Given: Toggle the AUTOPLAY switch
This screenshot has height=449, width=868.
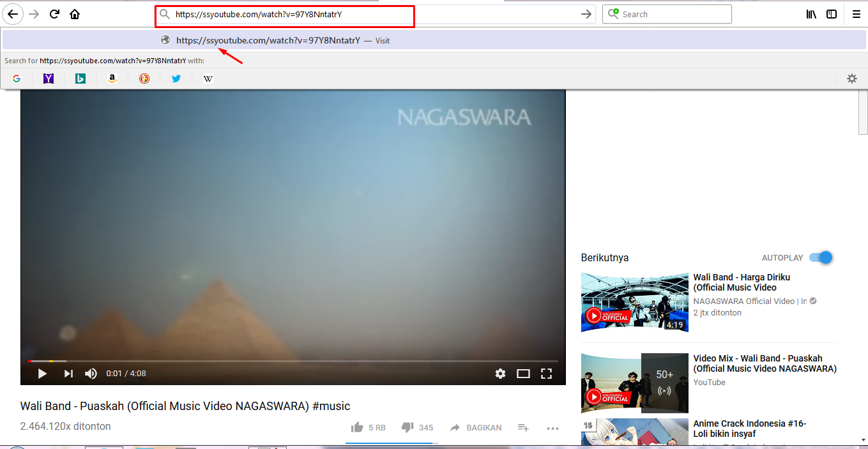Looking at the screenshot, I should [x=821, y=257].
